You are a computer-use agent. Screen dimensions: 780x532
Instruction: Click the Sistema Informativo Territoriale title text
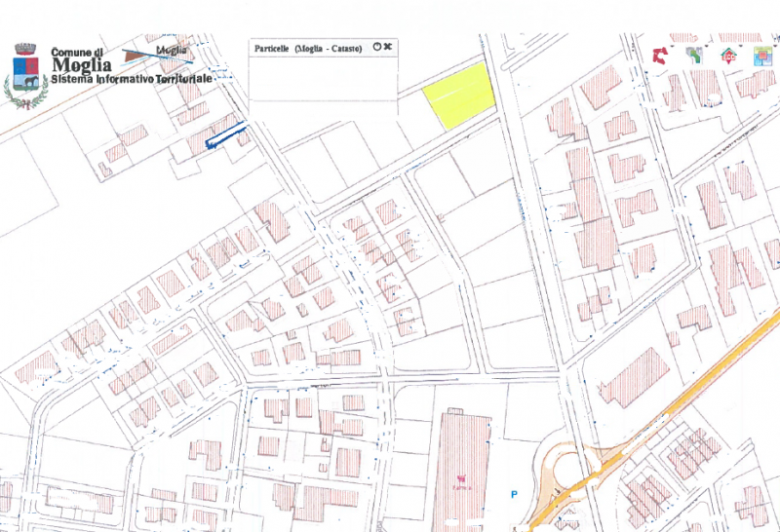[x=131, y=76]
